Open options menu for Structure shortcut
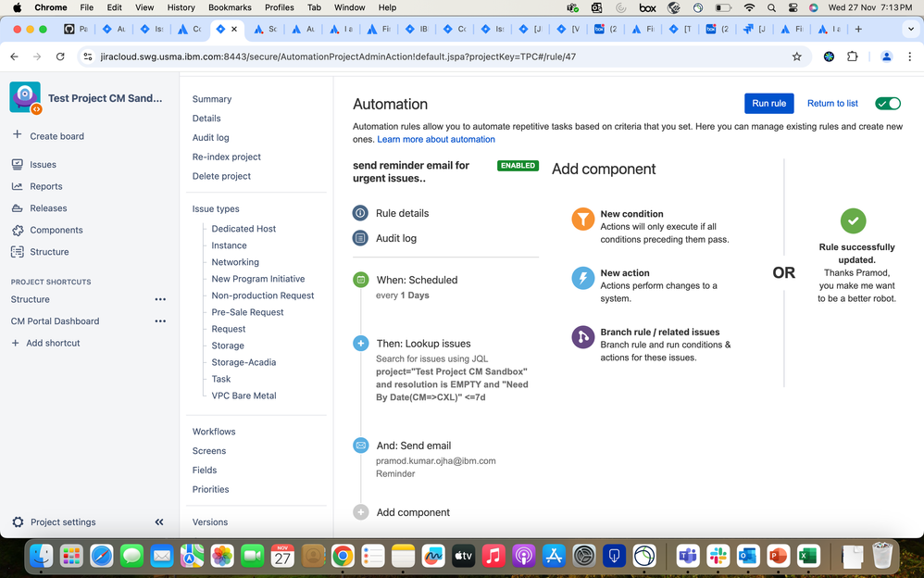This screenshot has height=578, width=924. tap(160, 299)
